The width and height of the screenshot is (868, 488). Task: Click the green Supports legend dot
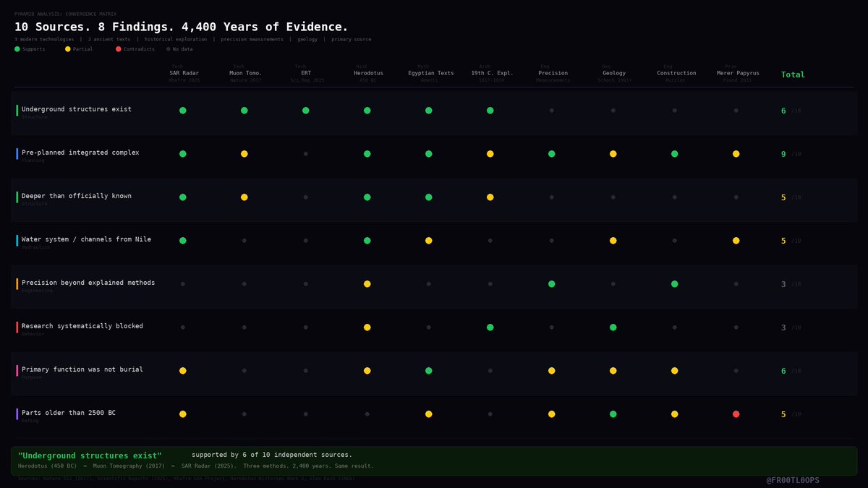coord(17,49)
